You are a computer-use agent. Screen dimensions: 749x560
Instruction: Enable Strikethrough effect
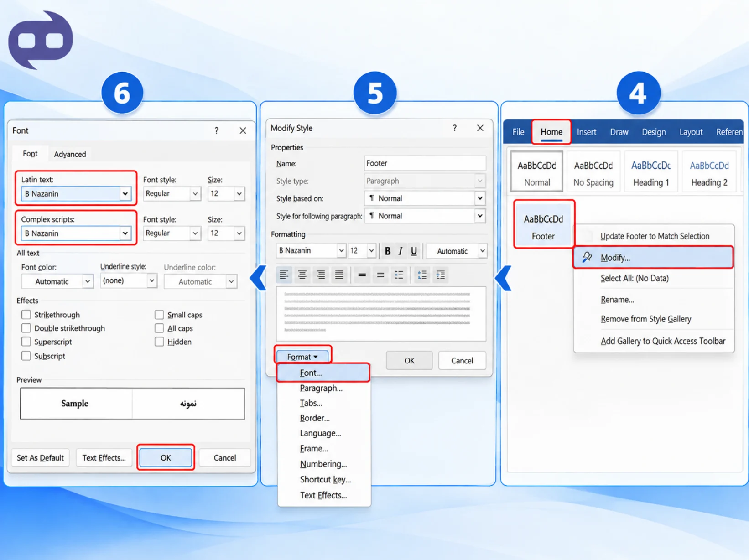tap(26, 315)
